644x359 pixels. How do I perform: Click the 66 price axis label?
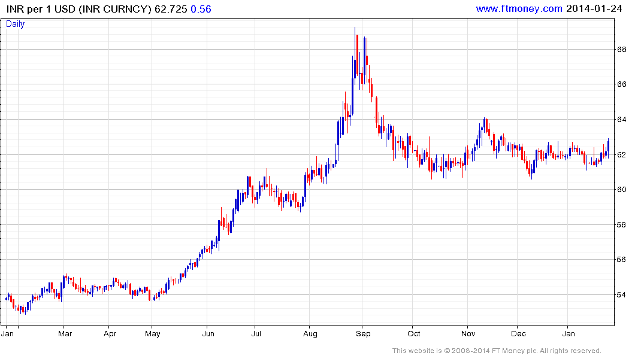pyautogui.click(x=621, y=84)
